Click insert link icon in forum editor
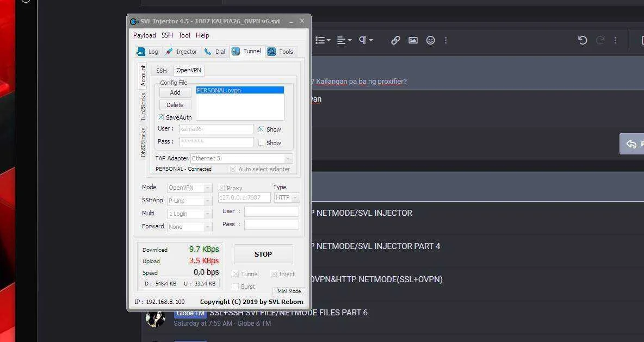 pyautogui.click(x=395, y=40)
